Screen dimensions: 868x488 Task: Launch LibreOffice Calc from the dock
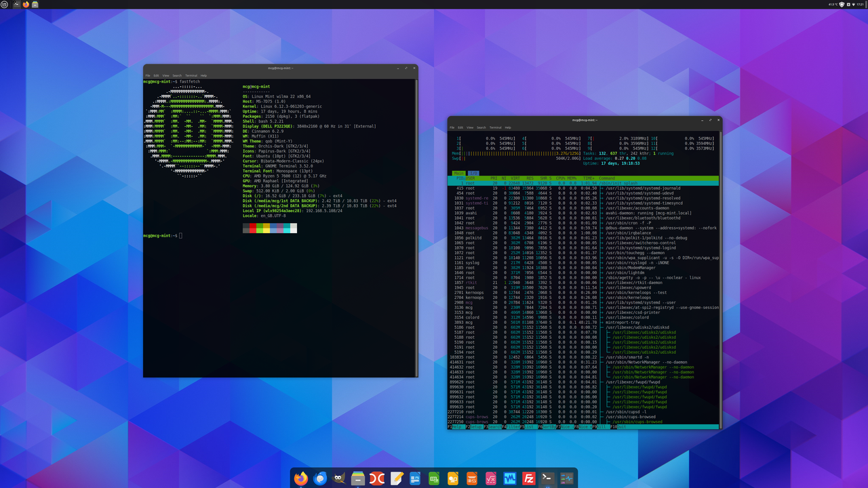coord(434,479)
